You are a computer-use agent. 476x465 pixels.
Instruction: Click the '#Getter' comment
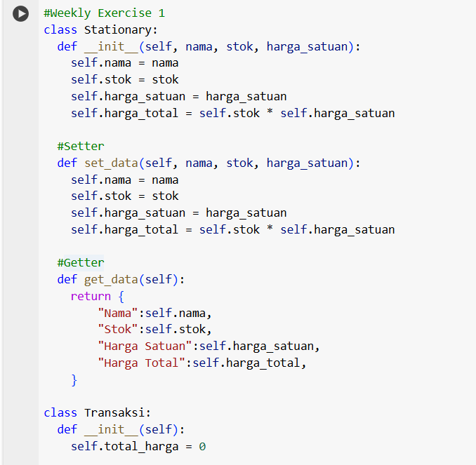click(x=81, y=263)
